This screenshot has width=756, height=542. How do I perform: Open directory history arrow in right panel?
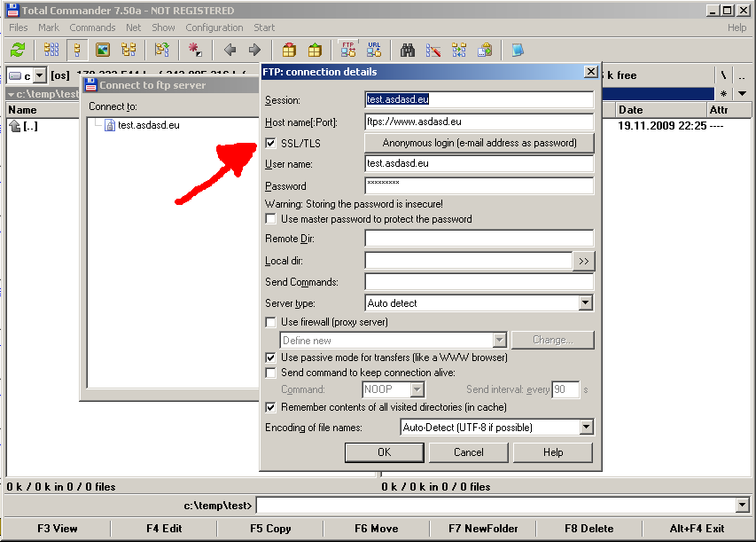point(742,94)
